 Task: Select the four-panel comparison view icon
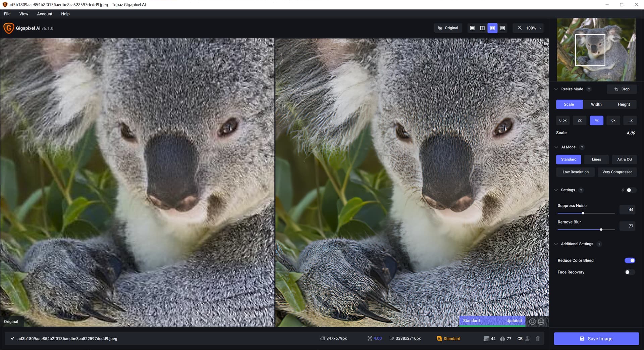pyautogui.click(x=502, y=28)
